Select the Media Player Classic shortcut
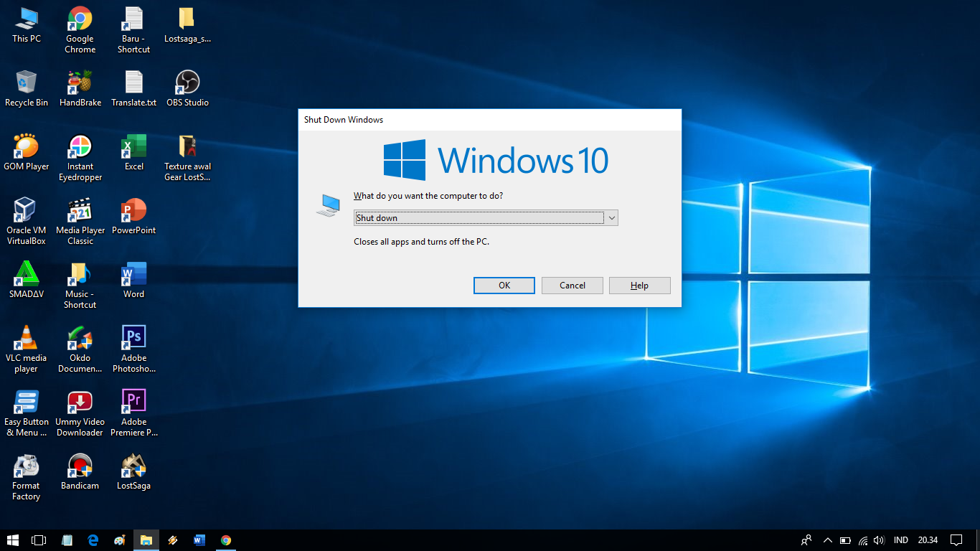 click(80, 222)
